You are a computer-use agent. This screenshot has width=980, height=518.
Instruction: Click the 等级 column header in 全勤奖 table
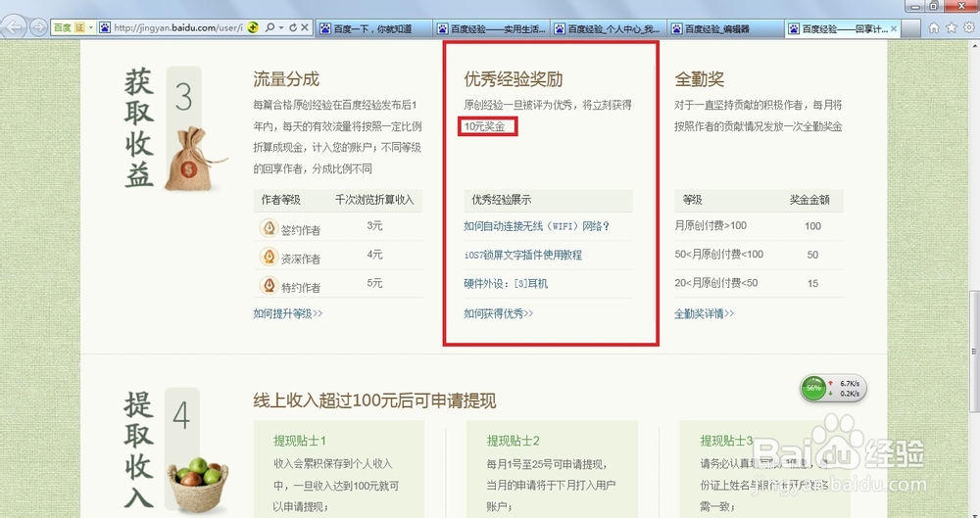tap(692, 200)
